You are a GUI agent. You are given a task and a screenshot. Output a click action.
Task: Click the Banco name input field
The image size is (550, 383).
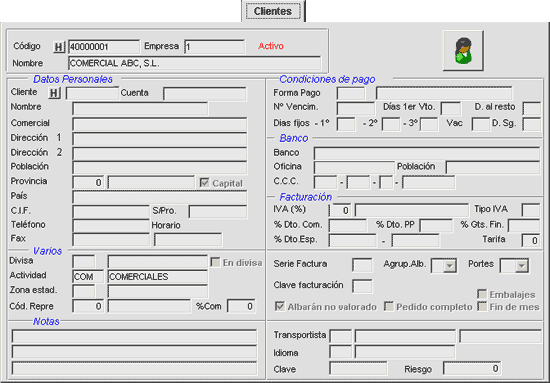[x=427, y=153]
